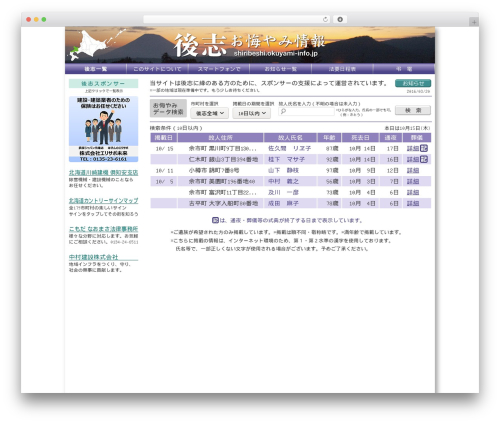The height and width of the screenshot is (423, 500).
Task: Click the 詳細 link in the 87歳 row
Action: coord(413,149)
